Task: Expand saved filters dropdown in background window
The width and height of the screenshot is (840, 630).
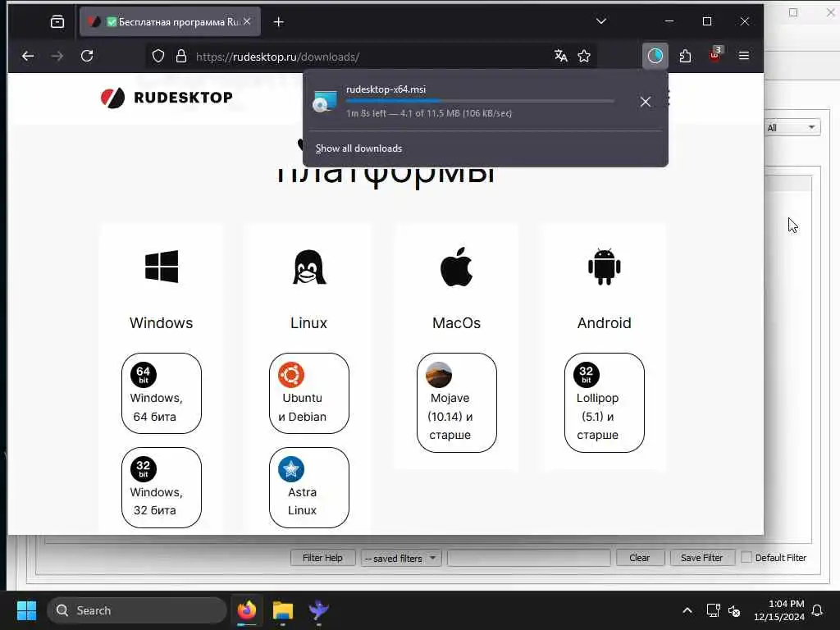Action: click(x=400, y=558)
